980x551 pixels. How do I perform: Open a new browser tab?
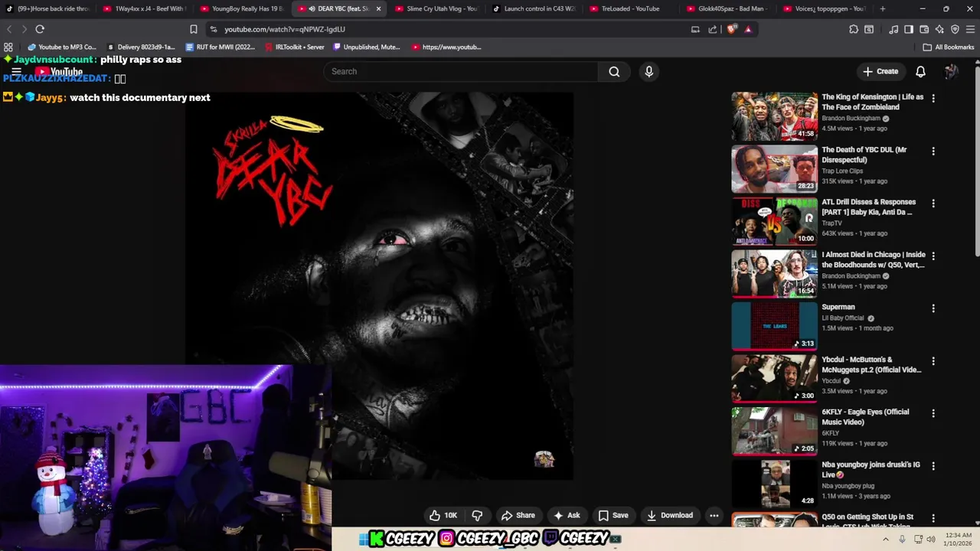(x=883, y=8)
